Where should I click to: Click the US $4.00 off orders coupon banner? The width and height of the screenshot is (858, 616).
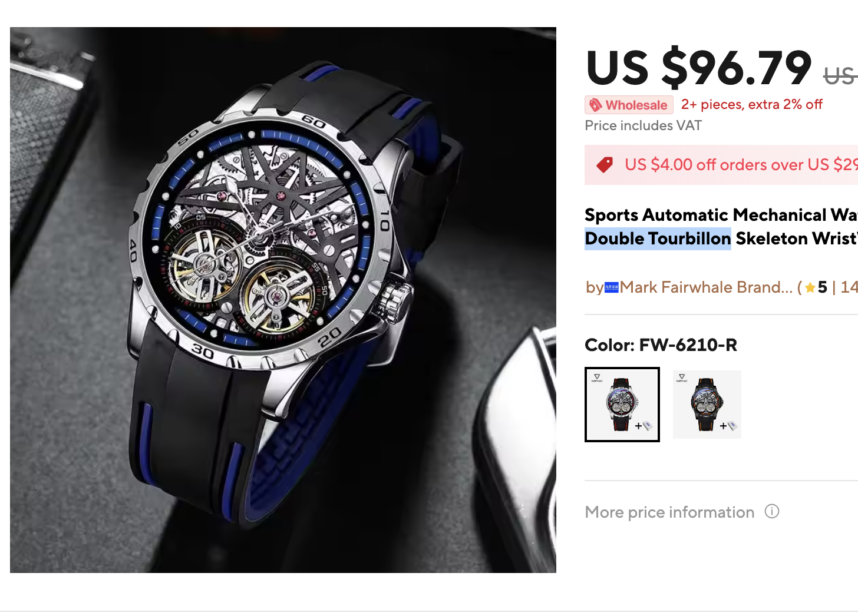pos(721,165)
